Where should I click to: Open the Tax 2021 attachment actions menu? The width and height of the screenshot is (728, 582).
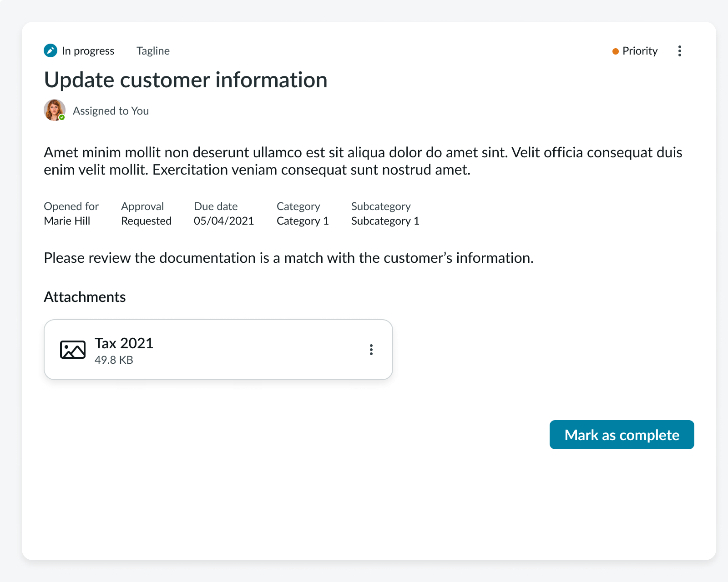click(371, 350)
